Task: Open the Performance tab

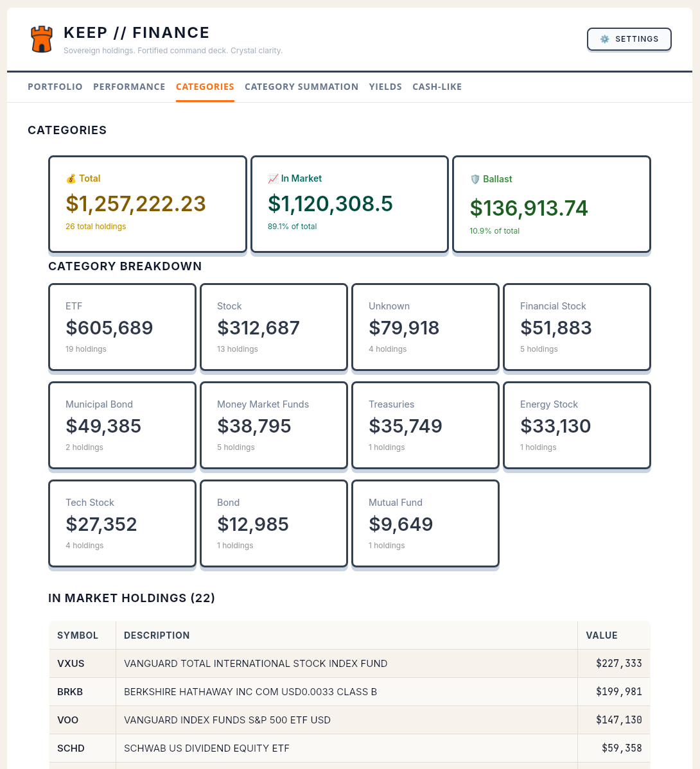Action: click(129, 87)
